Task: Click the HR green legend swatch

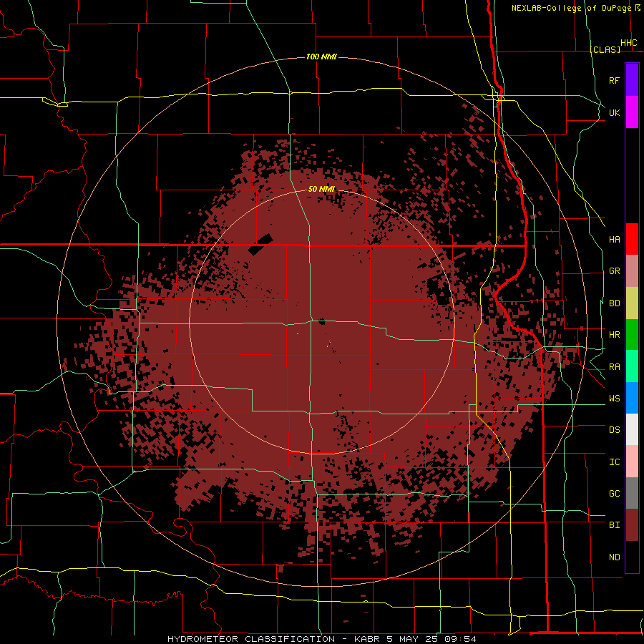Action: 632,335
